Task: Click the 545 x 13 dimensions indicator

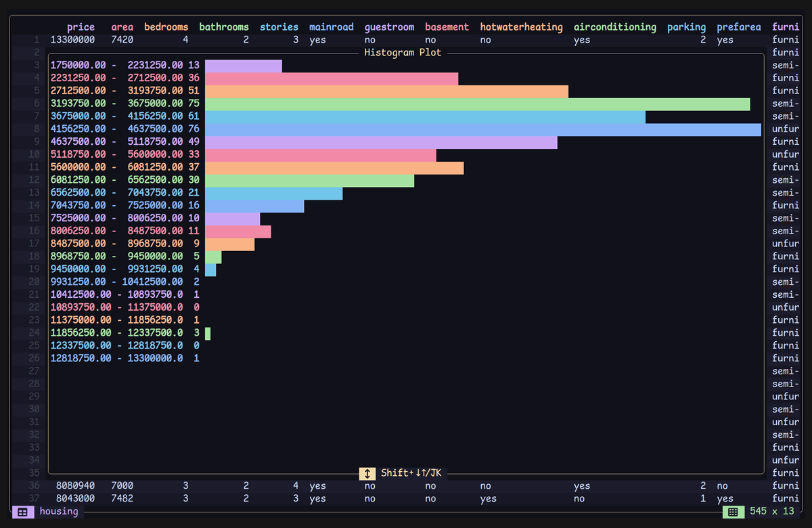Action: [772, 511]
